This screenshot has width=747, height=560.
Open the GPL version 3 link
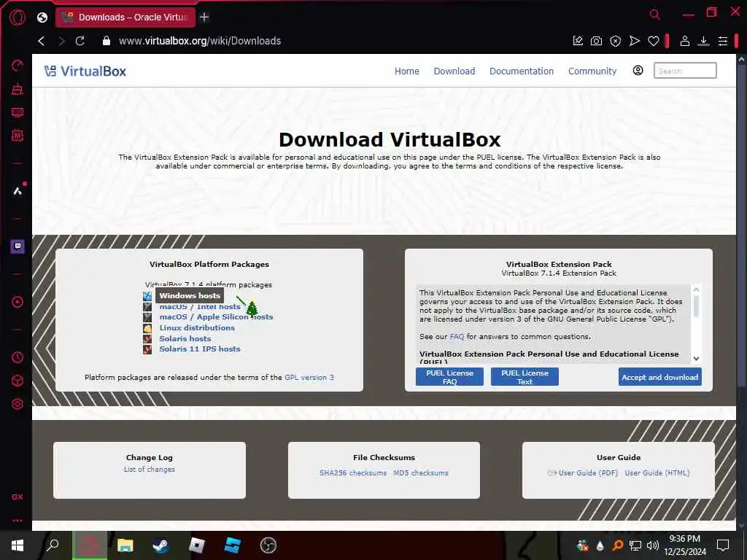point(309,378)
